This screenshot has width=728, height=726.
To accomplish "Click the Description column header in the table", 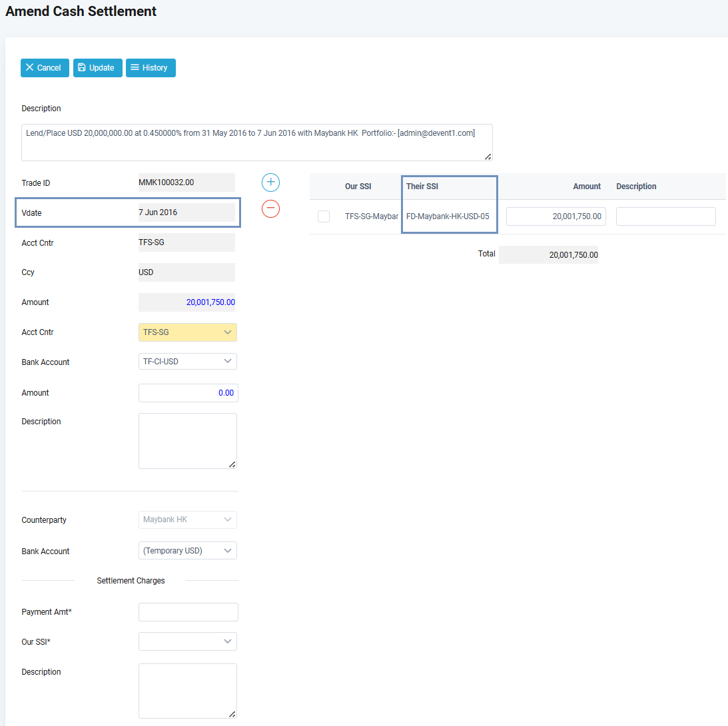I will coord(636,186).
